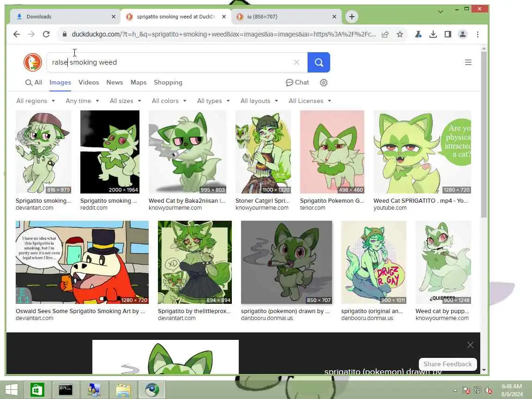Click the browser forward arrow
The image size is (532, 399).
click(x=31, y=34)
